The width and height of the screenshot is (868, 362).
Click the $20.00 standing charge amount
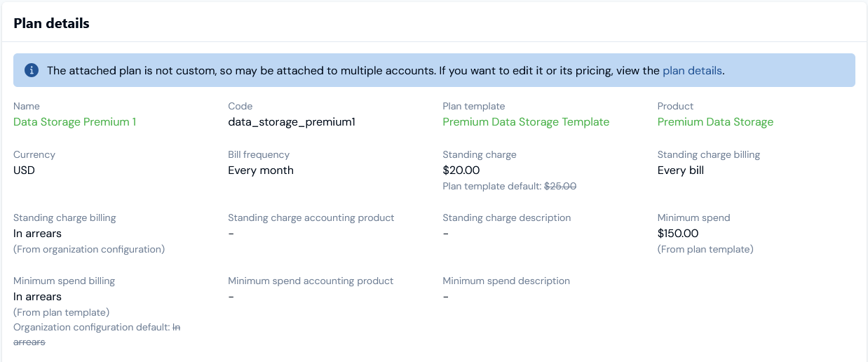point(461,170)
